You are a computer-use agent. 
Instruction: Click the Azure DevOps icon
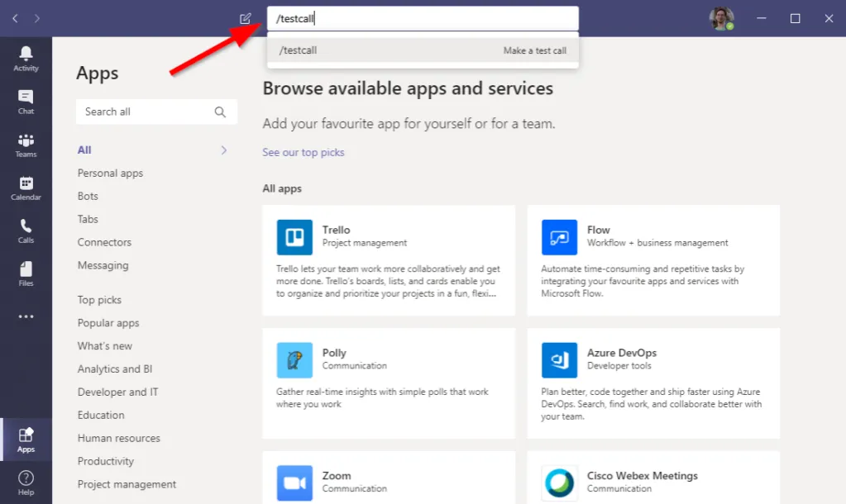pos(560,360)
